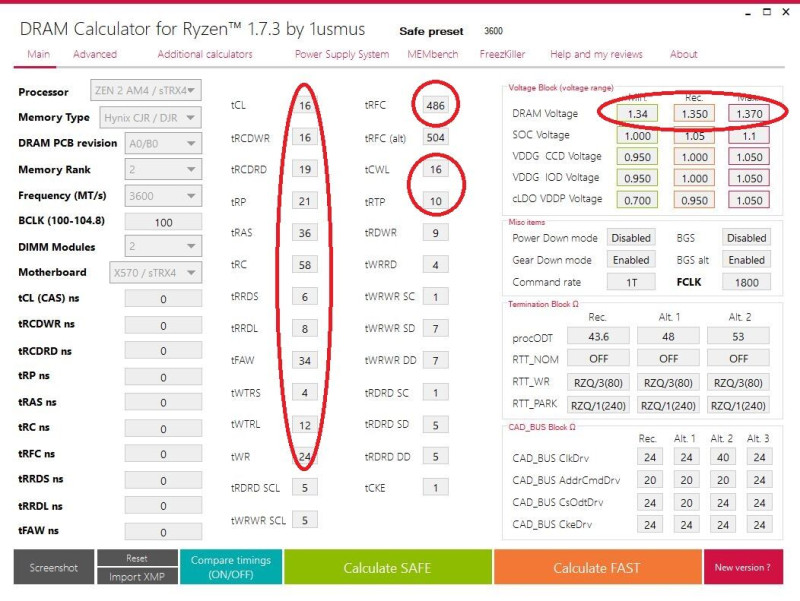
Task: Open the Advanced tab
Action: 95,54
